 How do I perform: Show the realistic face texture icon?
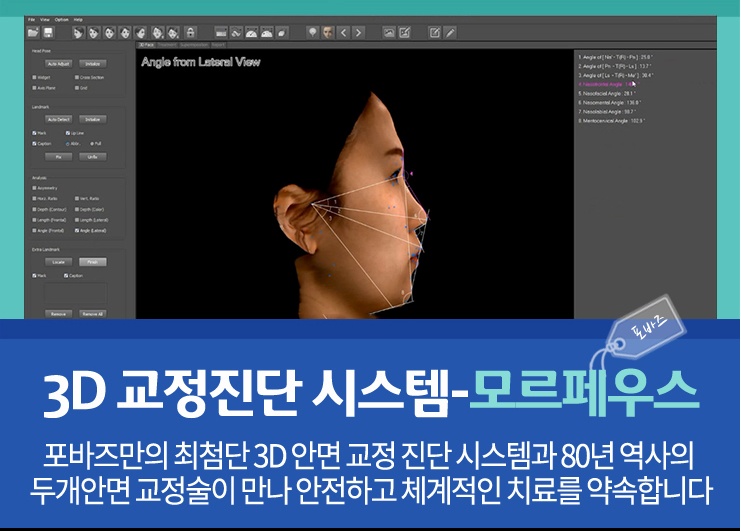(x=328, y=33)
